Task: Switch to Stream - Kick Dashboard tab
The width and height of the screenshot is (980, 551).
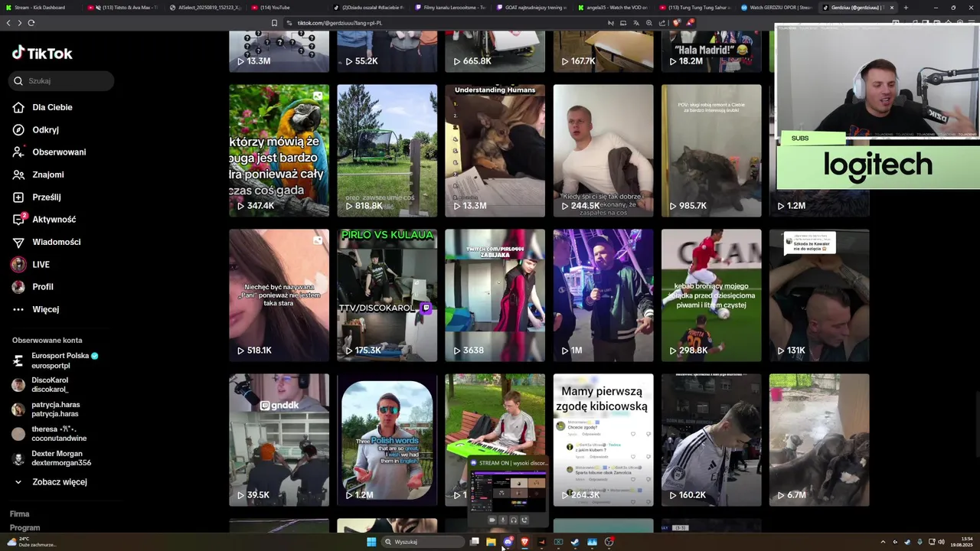Action: (x=38, y=7)
